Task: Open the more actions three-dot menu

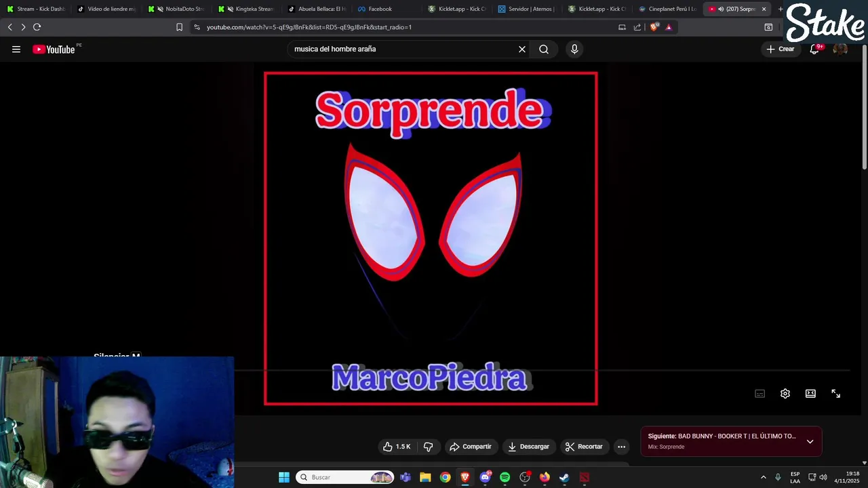Action: [x=621, y=447]
